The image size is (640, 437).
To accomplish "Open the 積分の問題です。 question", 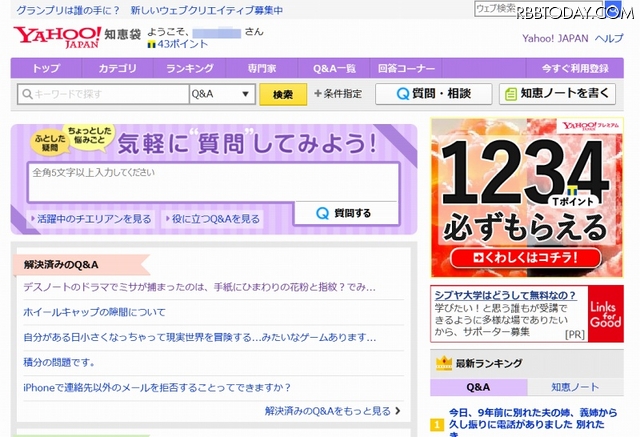I will point(59,362).
